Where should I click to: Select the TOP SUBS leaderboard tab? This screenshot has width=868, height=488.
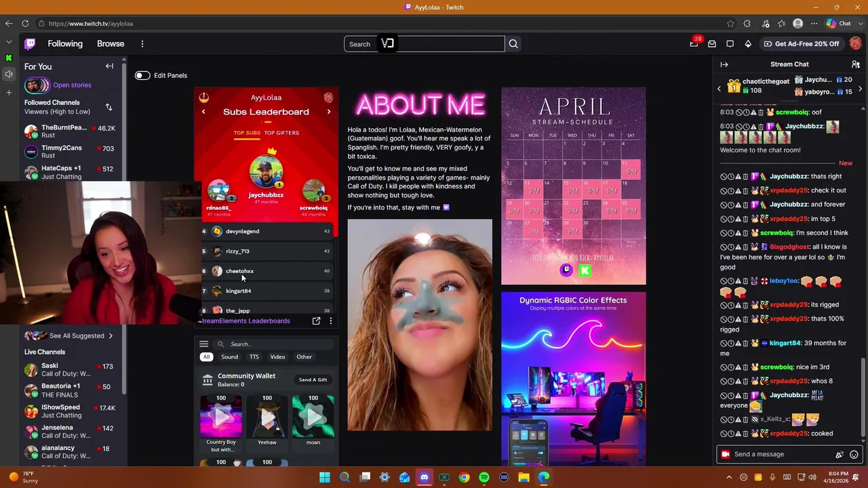click(x=247, y=133)
